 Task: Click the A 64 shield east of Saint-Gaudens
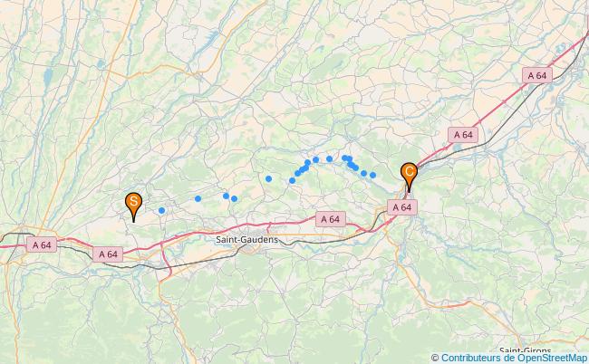(x=331, y=219)
